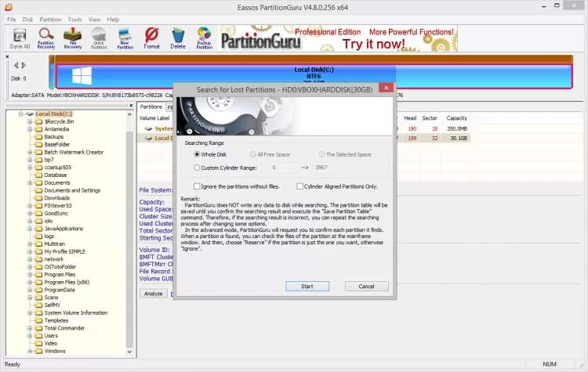Click the Scans folder icon
The image size is (588, 372).
click(x=38, y=298)
